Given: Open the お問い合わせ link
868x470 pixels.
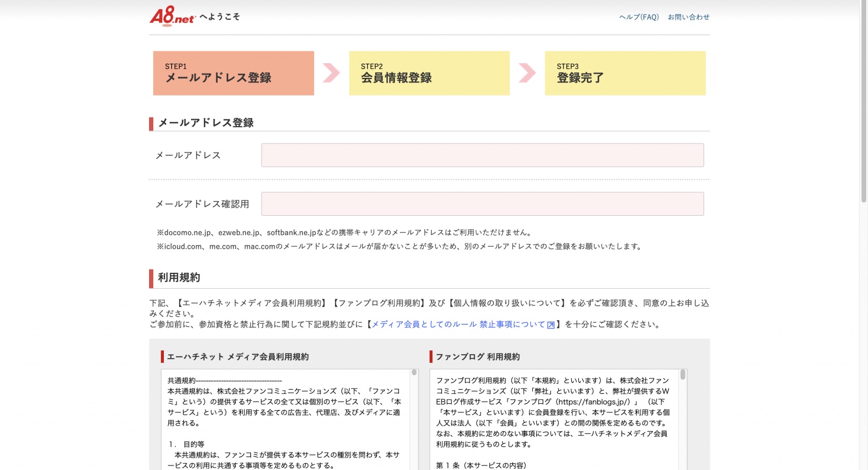Looking at the screenshot, I should (688, 17).
